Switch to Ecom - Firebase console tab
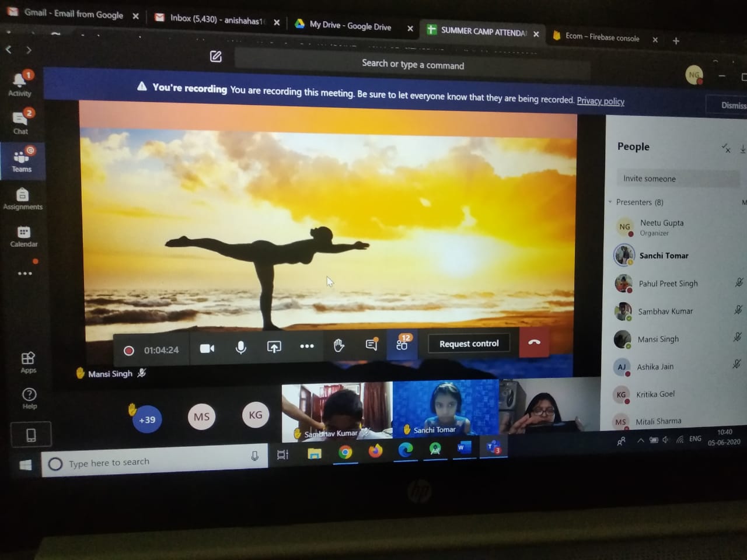 pos(602,37)
